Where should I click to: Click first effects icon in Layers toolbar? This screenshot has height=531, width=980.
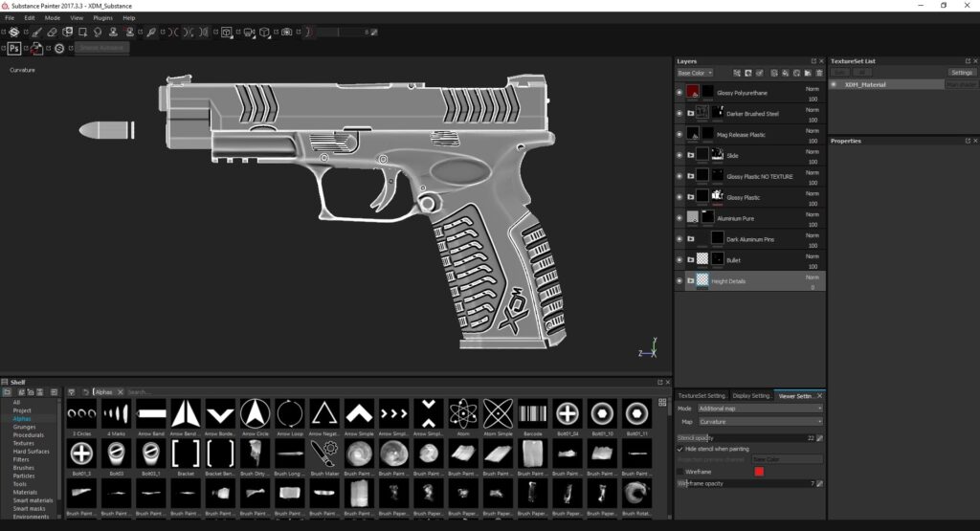tap(737, 73)
